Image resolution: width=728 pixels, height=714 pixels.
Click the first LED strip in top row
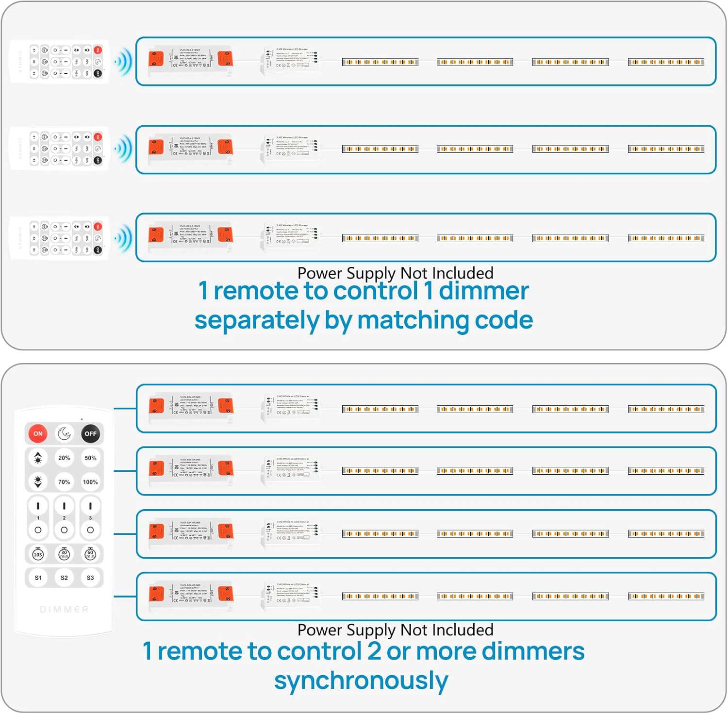(380, 62)
